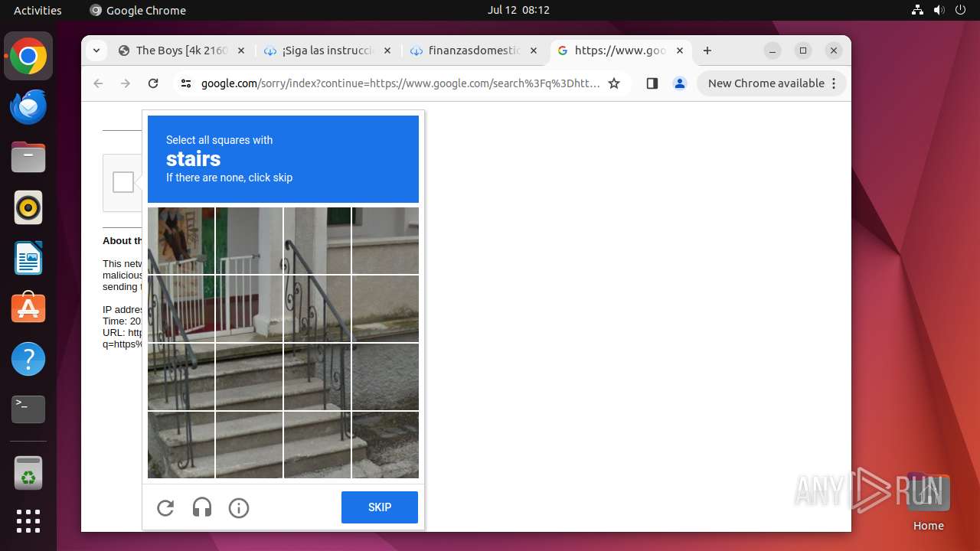This screenshot has width=980, height=551.
Task: Open the power menu icon in top bar
Action: 960,10
